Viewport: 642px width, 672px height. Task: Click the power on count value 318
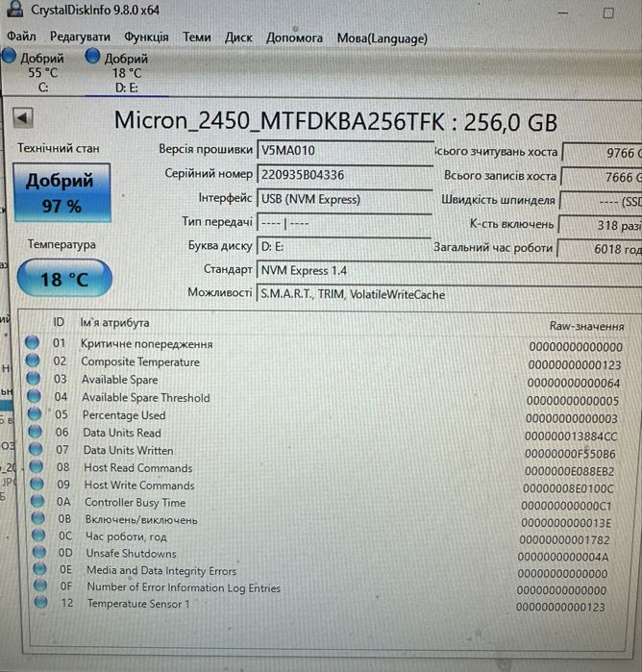coord(601,225)
